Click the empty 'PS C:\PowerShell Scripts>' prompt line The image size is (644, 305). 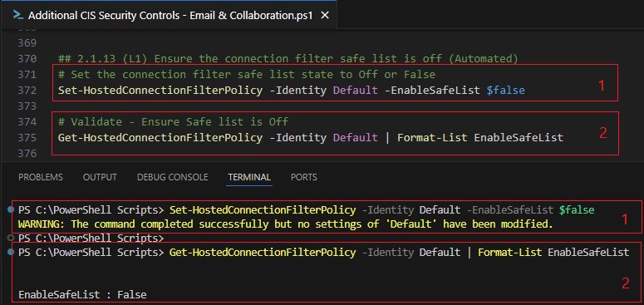(91, 238)
